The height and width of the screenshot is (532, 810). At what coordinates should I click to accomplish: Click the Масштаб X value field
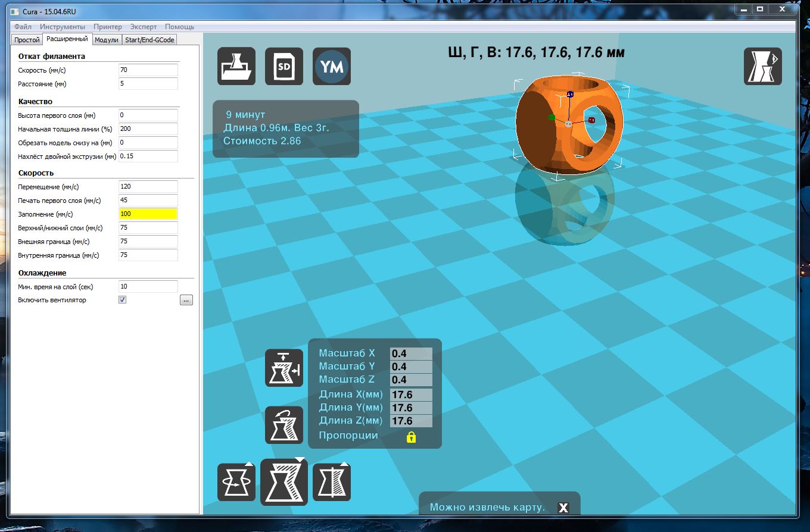pos(410,353)
